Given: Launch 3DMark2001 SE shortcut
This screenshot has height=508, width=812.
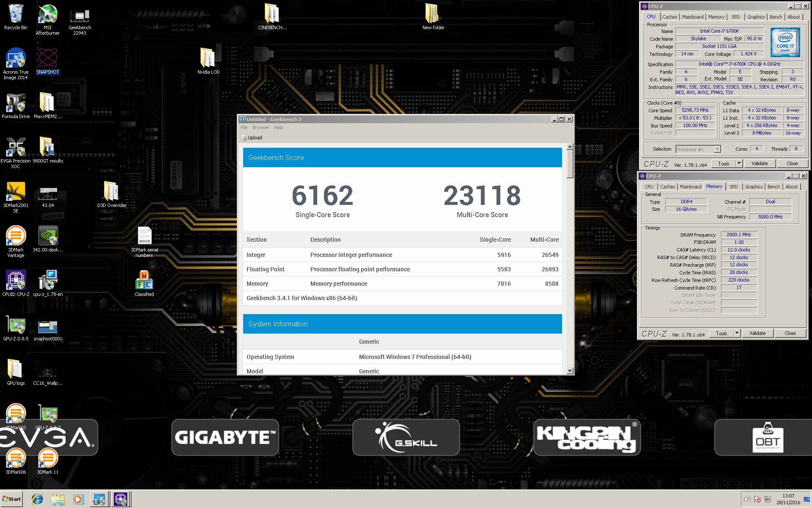Looking at the screenshot, I should pos(16,197).
